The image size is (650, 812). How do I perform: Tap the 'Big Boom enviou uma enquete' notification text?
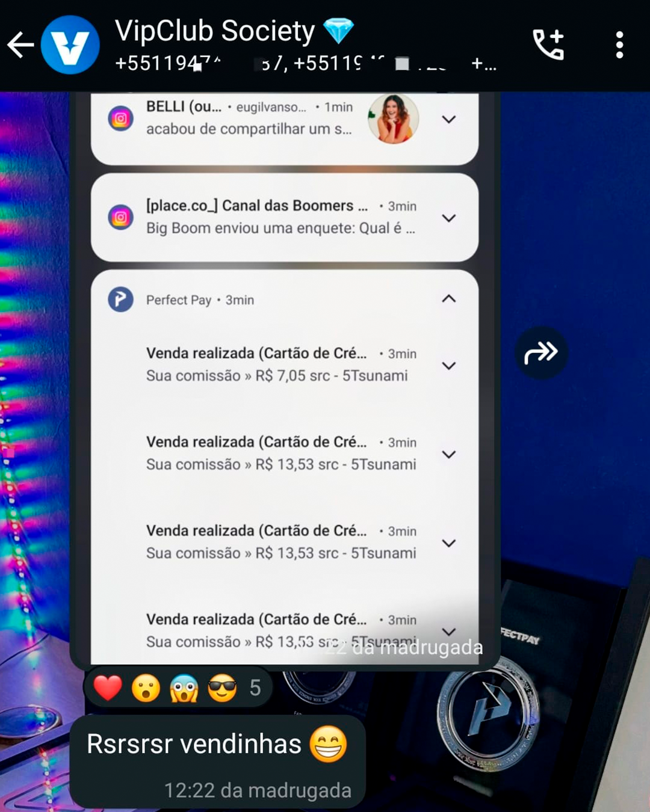(x=280, y=228)
